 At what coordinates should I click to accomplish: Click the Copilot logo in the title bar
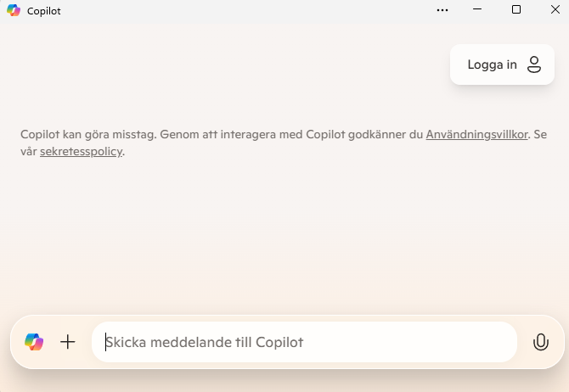tap(14, 10)
